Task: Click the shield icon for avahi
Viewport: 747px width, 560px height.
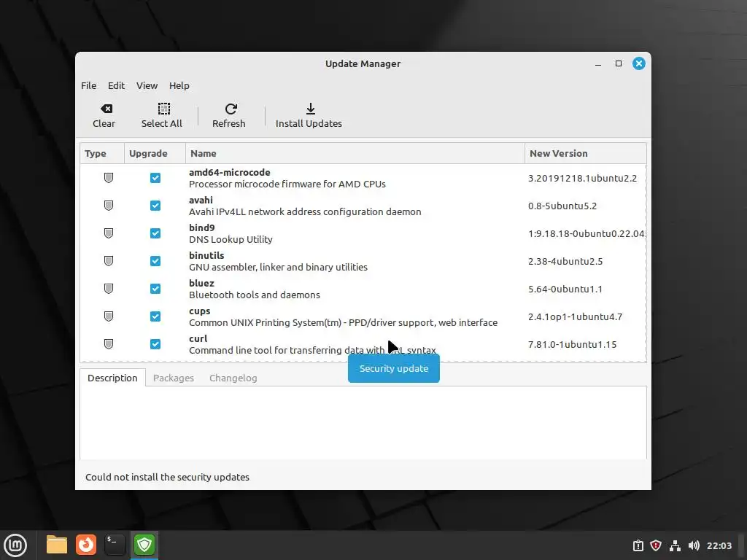Action: tap(109, 206)
